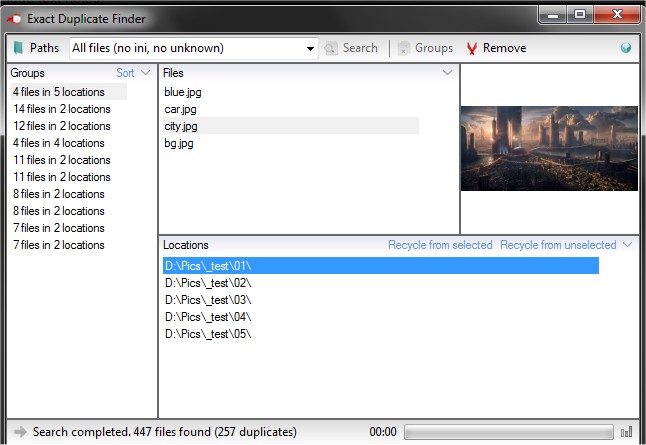The width and height of the screenshot is (646, 445).
Task: Click the 00:00 elapsed time text
Action: 383,432
